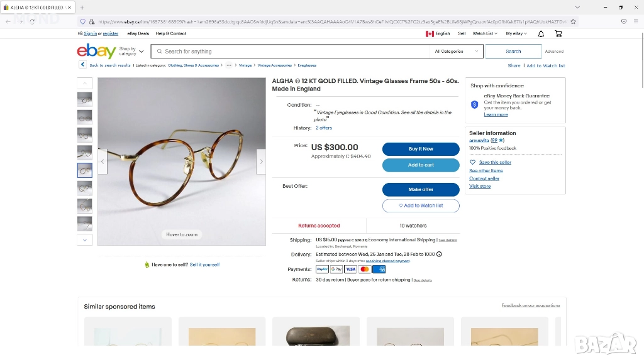Click the notifications bell icon

541,33
